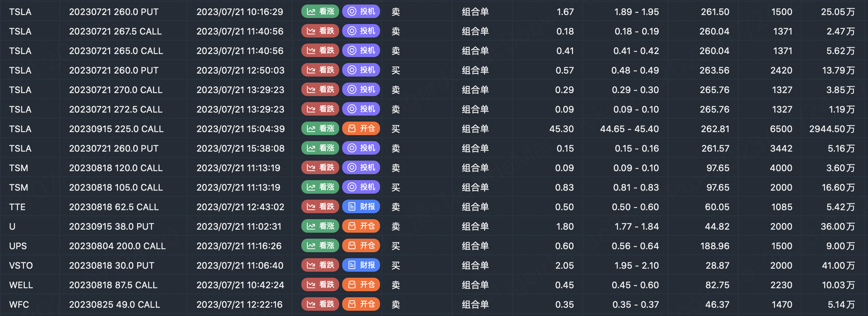Select contract '20230818 30.0 PUT'
Image resolution: width=868 pixels, height=316 pixels.
pyautogui.click(x=112, y=265)
